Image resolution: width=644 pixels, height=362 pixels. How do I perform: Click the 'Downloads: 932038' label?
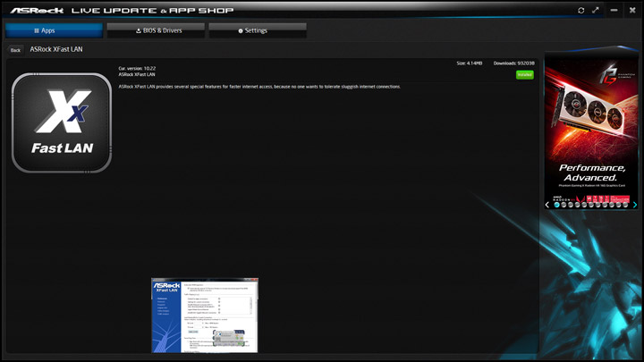[513, 63]
